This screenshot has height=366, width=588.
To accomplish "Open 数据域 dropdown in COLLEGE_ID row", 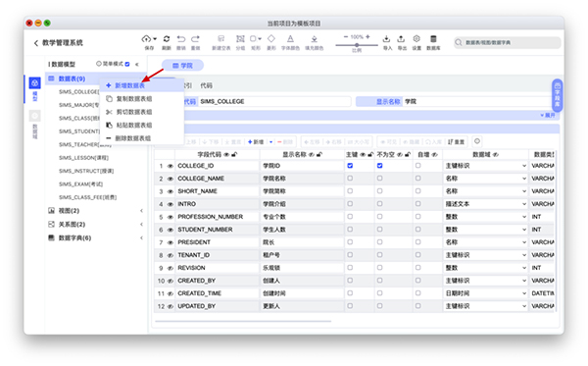I will [x=485, y=166].
